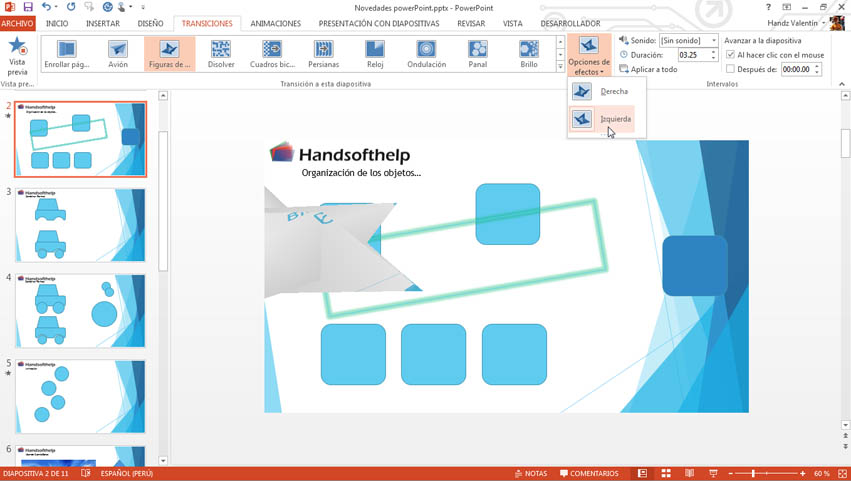Switch to the ANIMACIONES tab
This screenshot has width=851, height=481.
tap(275, 23)
